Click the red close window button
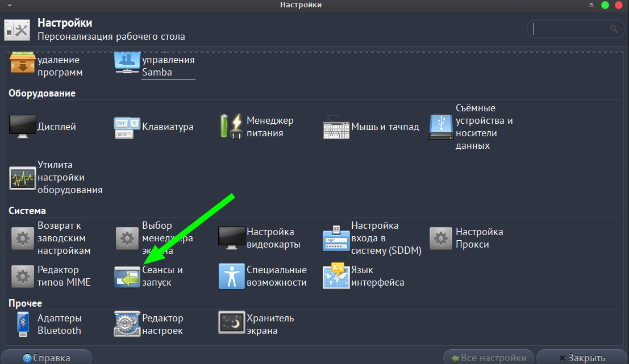 pos(619,5)
